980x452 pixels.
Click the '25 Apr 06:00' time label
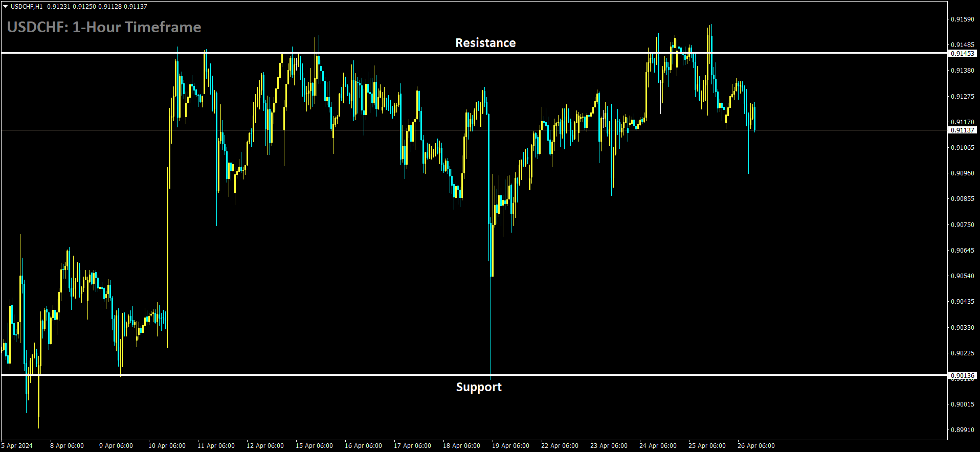click(x=707, y=446)
